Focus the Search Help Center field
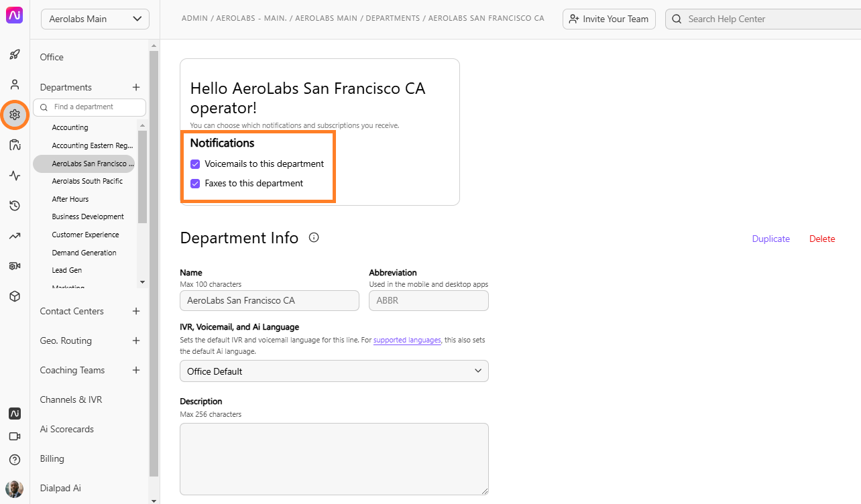This screenshot has height=504, width=861. (x=763, y=19)
